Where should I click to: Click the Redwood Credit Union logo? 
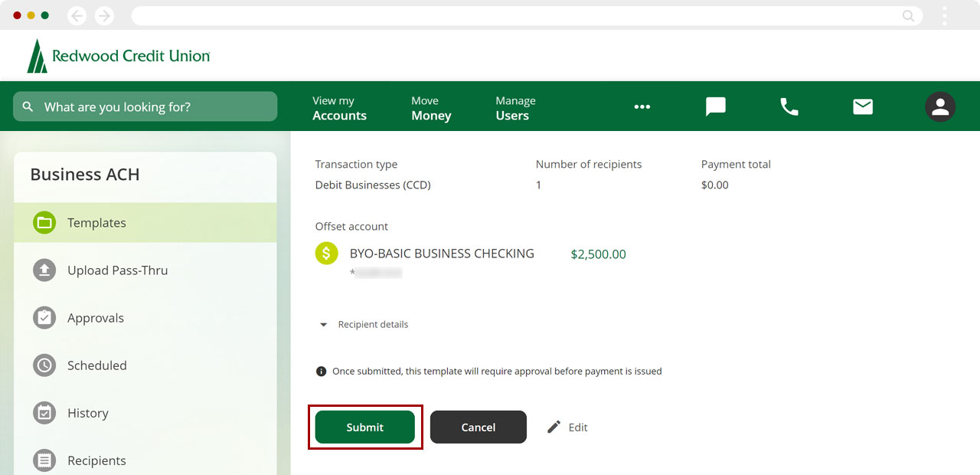(119, 56)
